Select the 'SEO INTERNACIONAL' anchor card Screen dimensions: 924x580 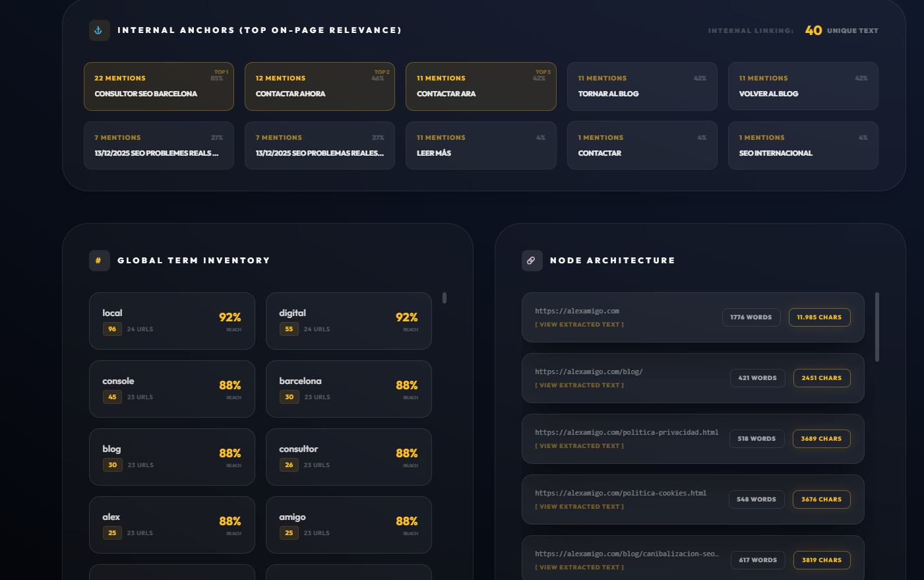(803, 145)
